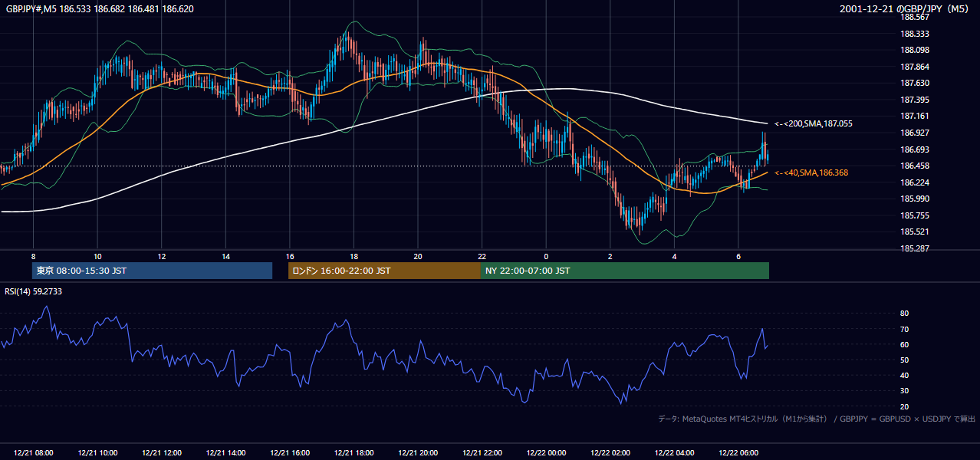Viewport: 980px width, 460px height.
Task: Click price axis value 185.287
Action: 915,248
